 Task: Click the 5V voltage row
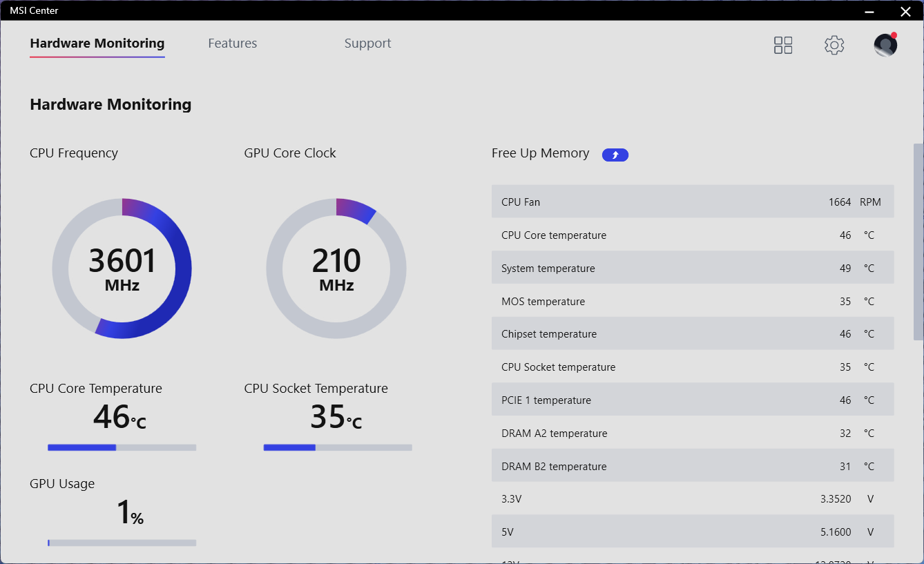692,532
